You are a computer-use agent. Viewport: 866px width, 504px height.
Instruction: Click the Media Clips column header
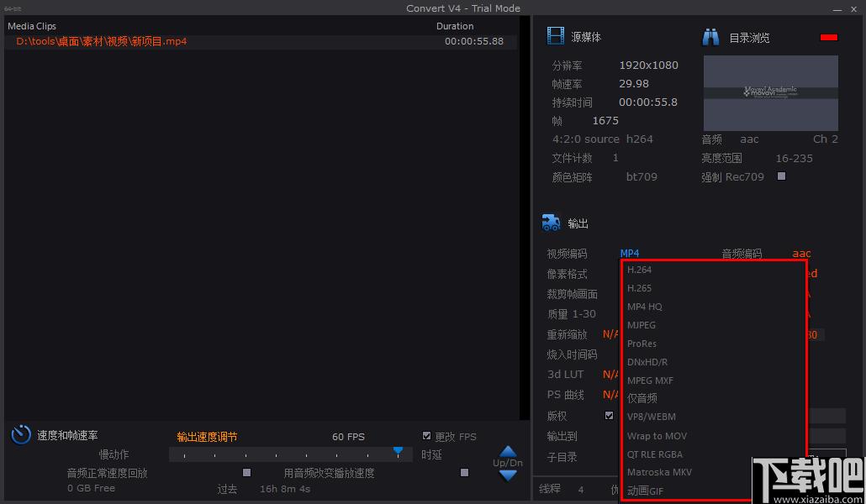pos(31,26)
